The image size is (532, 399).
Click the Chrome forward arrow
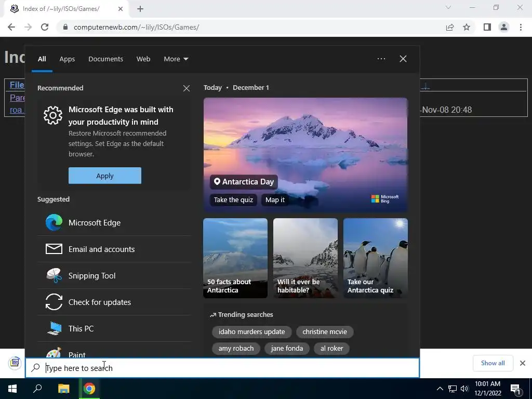pos(28,27)
